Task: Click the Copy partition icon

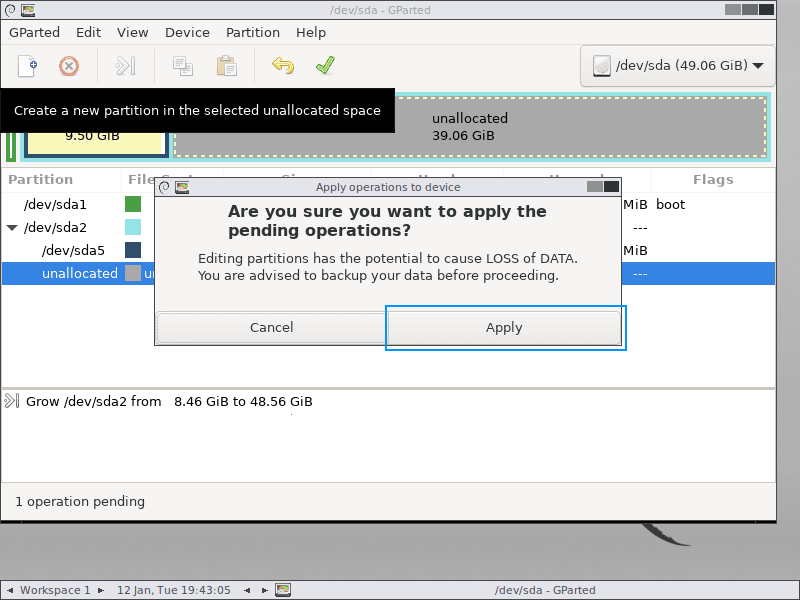Action: [x=182, y=66]
